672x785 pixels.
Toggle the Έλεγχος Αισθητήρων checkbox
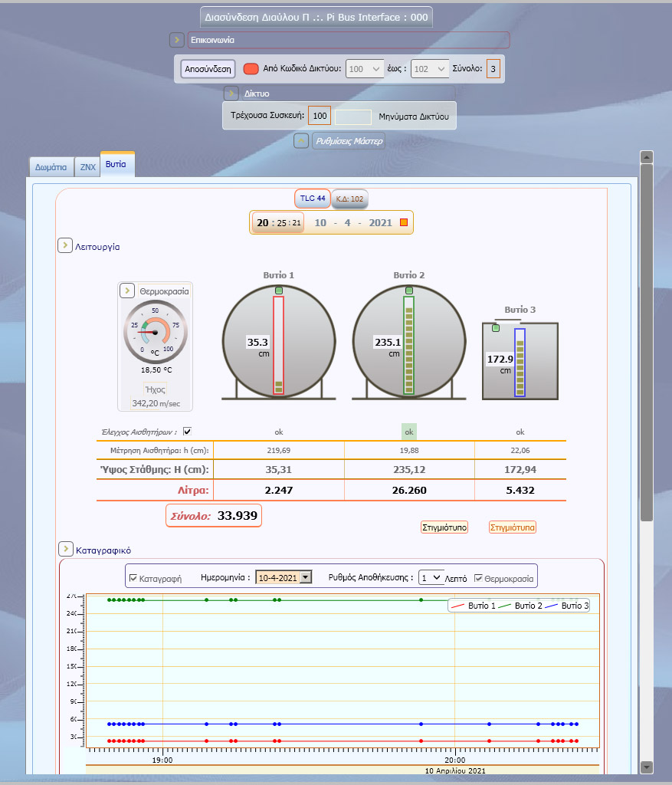pos(187,431)
